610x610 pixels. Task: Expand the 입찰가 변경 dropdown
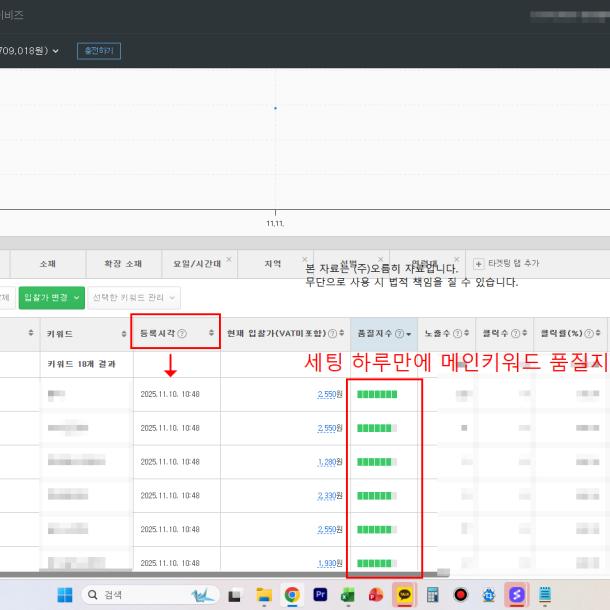click(65, 298)
